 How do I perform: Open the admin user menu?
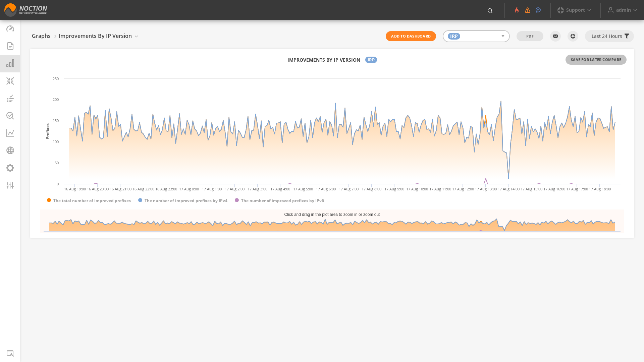tap(622, 10)
